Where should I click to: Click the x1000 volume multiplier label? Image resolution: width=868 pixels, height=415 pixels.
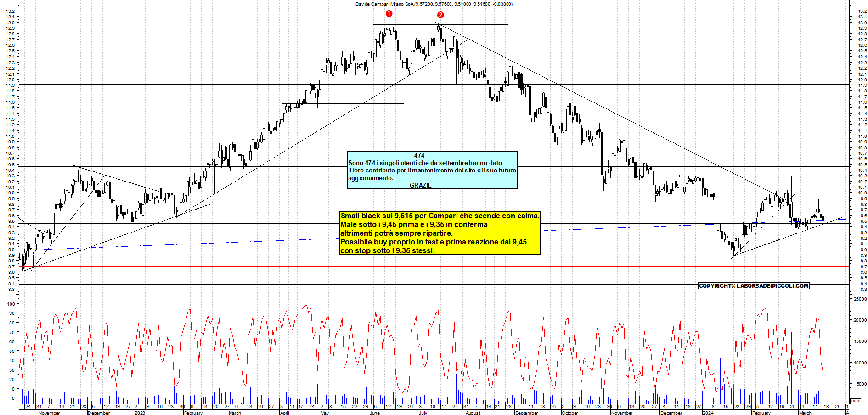tap(856, 401)
